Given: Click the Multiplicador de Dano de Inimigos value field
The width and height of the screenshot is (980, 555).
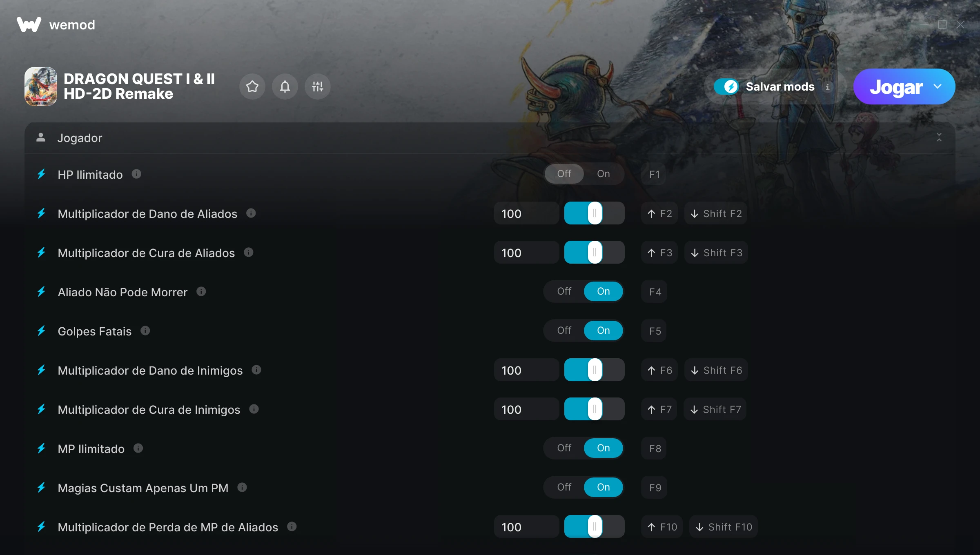Looking at the screenshot, I should click(x=526, y=370).
